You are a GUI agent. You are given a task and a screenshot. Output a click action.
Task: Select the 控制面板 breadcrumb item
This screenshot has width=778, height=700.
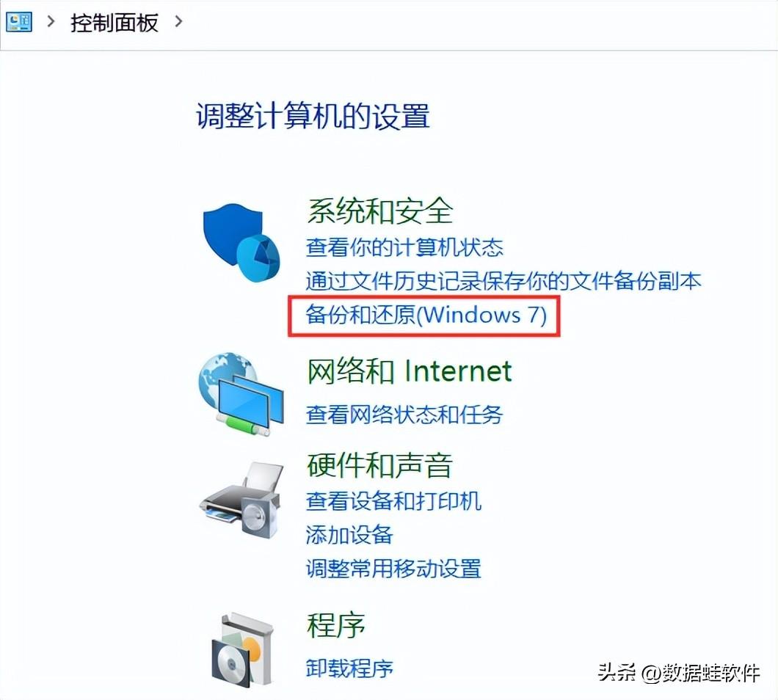click(x=114, y=23)
